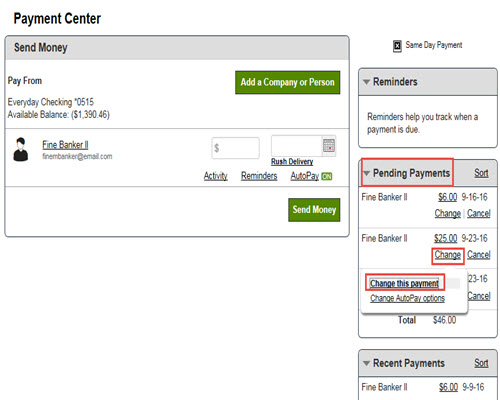This screenshot has width=500, height=400.
Task: Open the Activity link for Fine Banker II
Action: [x=216, y=176]
